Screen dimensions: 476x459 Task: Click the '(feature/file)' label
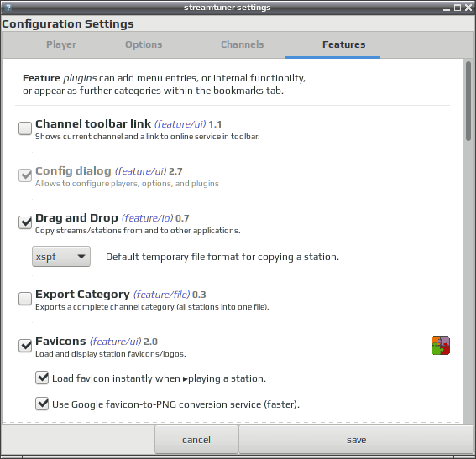pyautogui.click(x=162, y=295)
